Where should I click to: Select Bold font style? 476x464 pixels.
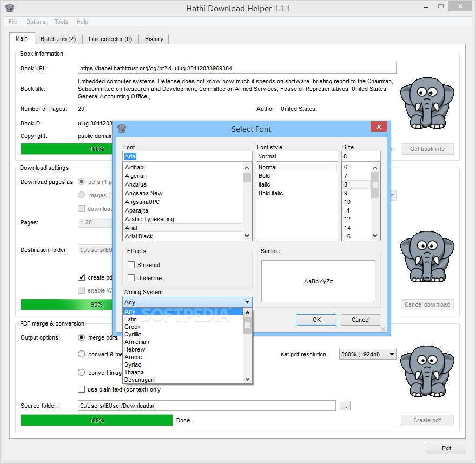click(297, 176)
